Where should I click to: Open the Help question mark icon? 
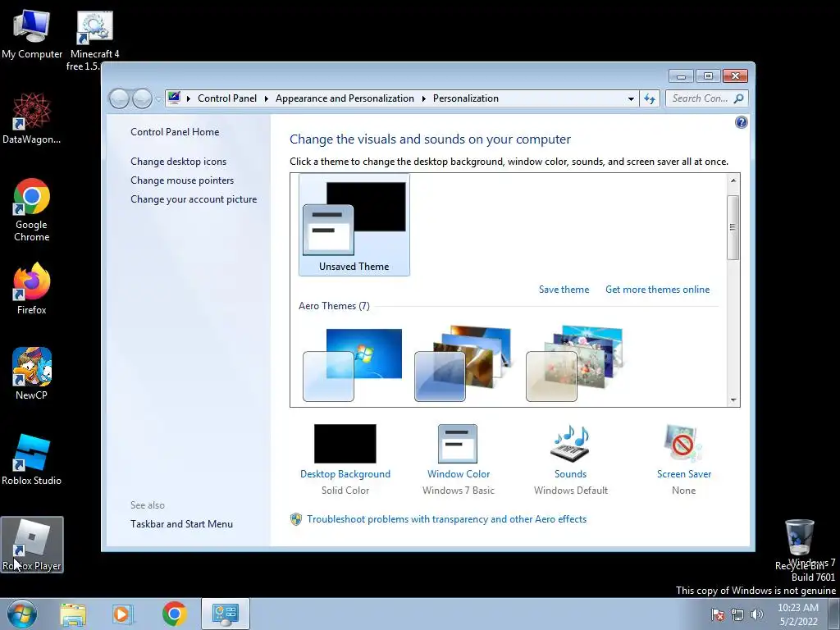click(x=741, y=123)
